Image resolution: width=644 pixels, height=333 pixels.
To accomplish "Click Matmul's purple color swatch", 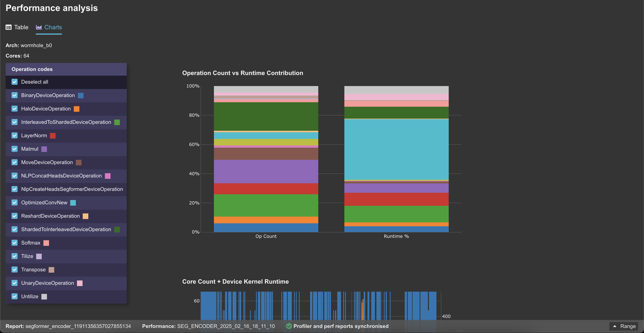I will [x=44, y=149].
